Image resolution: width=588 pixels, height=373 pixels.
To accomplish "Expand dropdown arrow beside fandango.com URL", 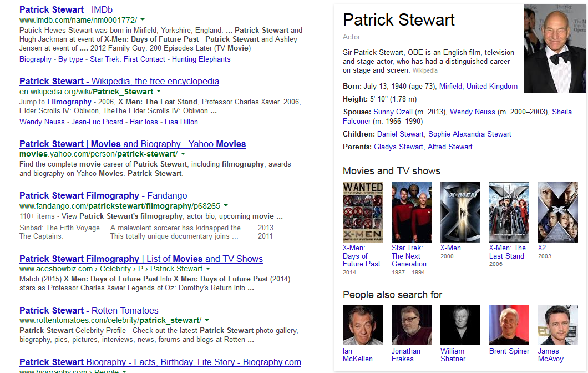I will (x=226, y=205).
